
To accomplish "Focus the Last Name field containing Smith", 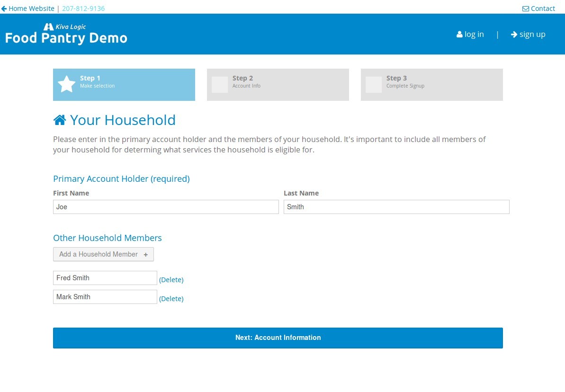I will (x=396, y=207).
